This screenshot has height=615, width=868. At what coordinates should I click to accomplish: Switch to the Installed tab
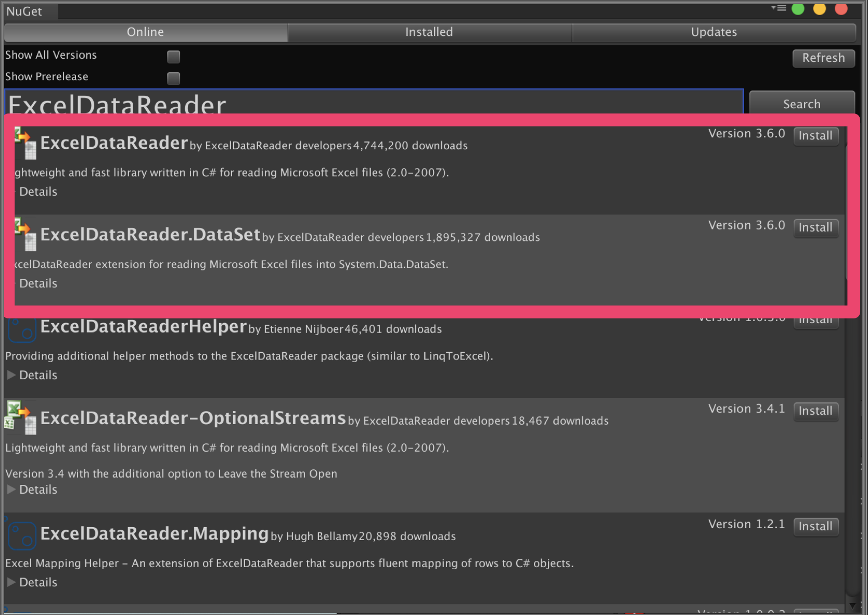429,32
